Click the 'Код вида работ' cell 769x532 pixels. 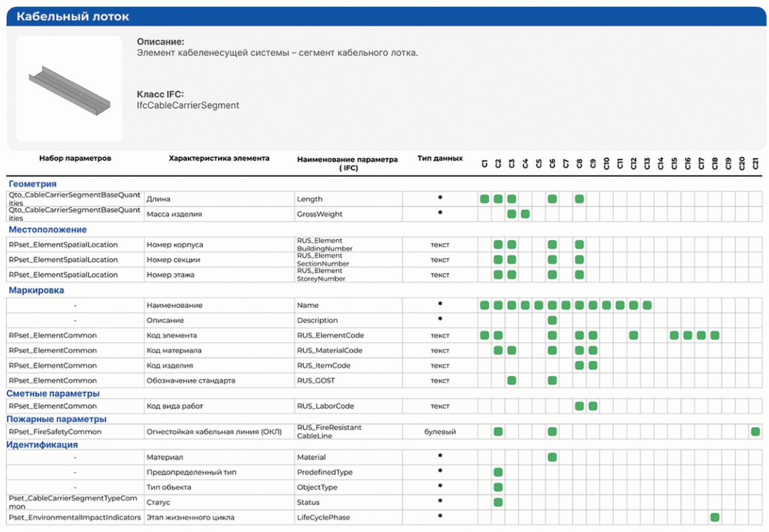pos(219,406)
